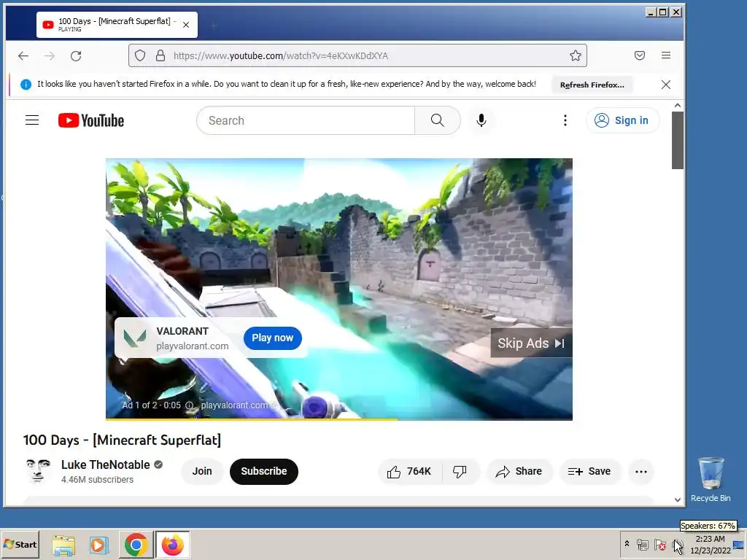Open more actions ellipsis next to Save
The image size is (747, 560).
click(641, 472)
